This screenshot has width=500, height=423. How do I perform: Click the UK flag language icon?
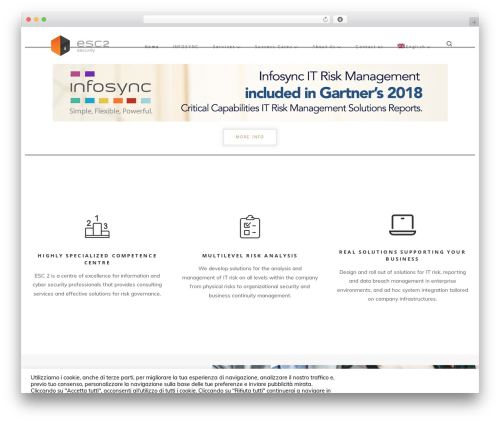[x=401, y=46]
